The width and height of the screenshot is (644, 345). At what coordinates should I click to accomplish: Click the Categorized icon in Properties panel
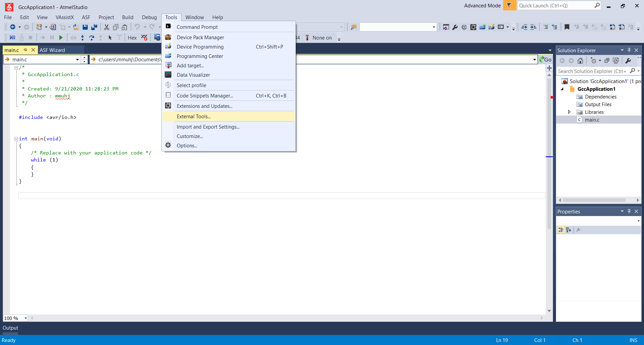[561, 230]
